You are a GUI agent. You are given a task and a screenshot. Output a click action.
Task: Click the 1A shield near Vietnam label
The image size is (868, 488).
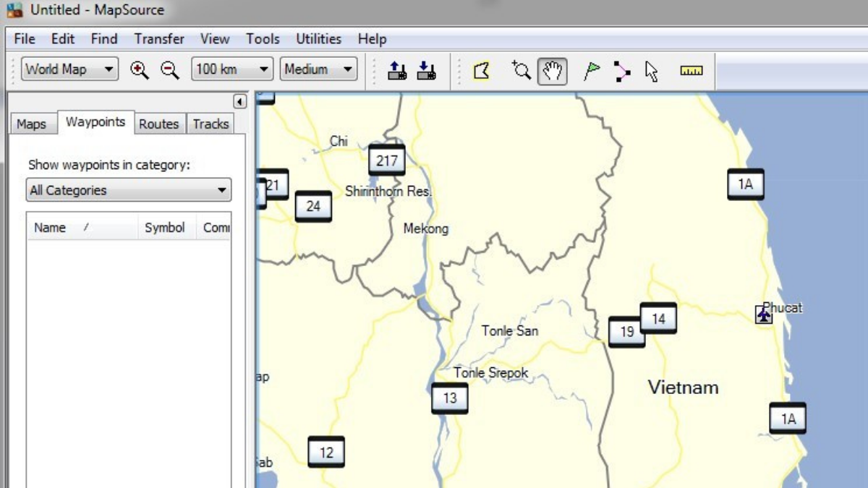[x=788, y=419]
